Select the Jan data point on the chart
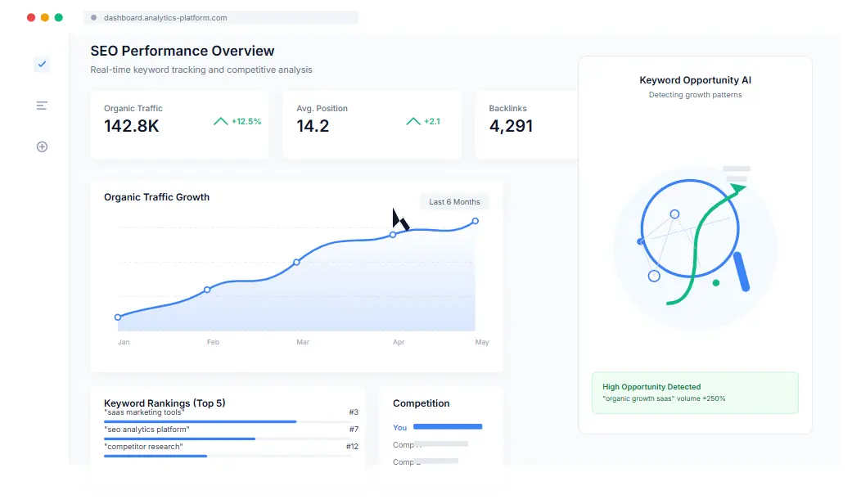 (x=118, y=317)
